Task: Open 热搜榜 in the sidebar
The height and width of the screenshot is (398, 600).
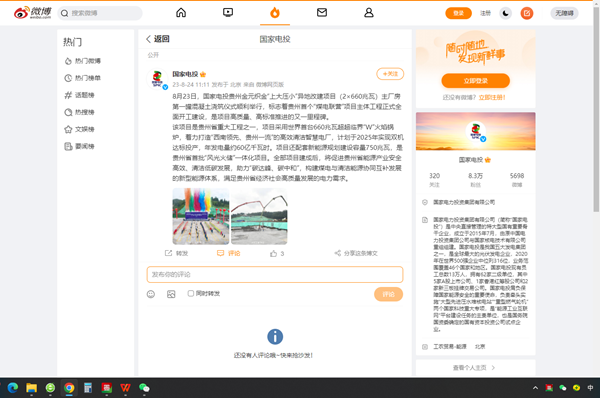Action: 80,112
